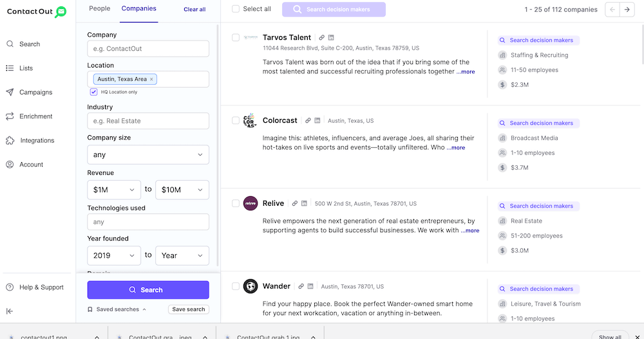Open the maximum revenue $10M dropdown
Image resolution: width=644 pixels, height=339 pixels.
coord(182,190)
